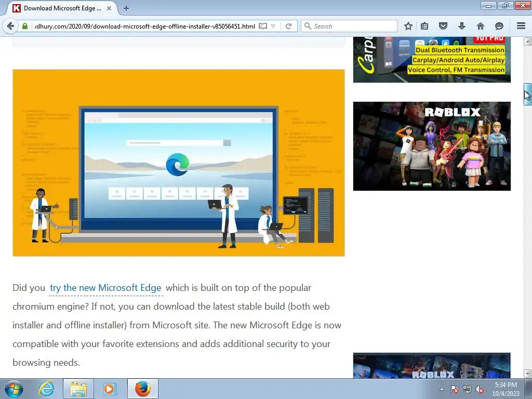The height and width of the screenshot is (399, 532).
Task: Click the magnifier icon in the search box
Action: click(308, 26)
